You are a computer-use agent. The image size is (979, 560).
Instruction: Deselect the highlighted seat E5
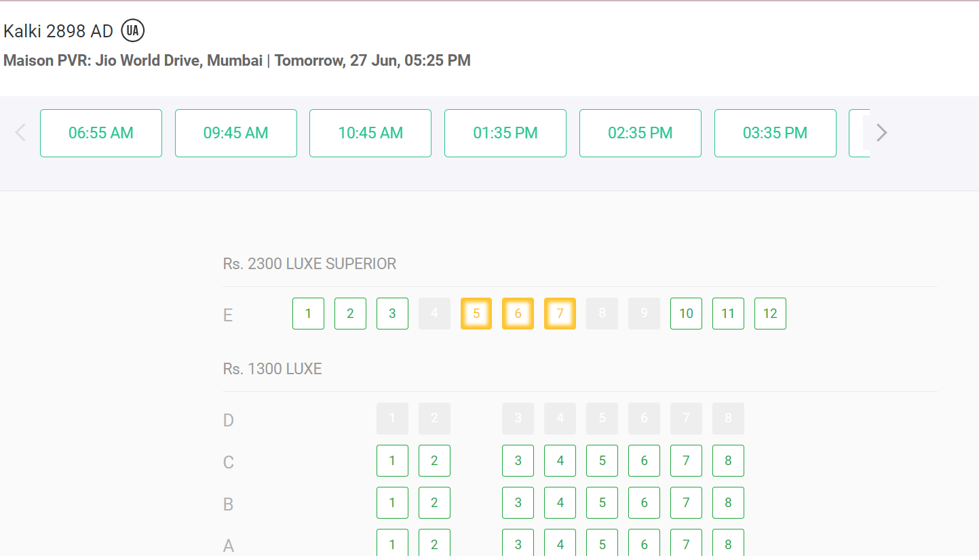(476, 313)
